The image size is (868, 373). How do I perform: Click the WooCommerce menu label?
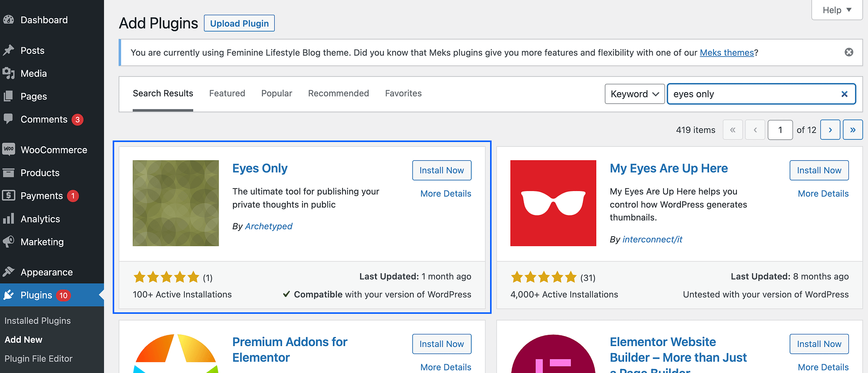54,150
